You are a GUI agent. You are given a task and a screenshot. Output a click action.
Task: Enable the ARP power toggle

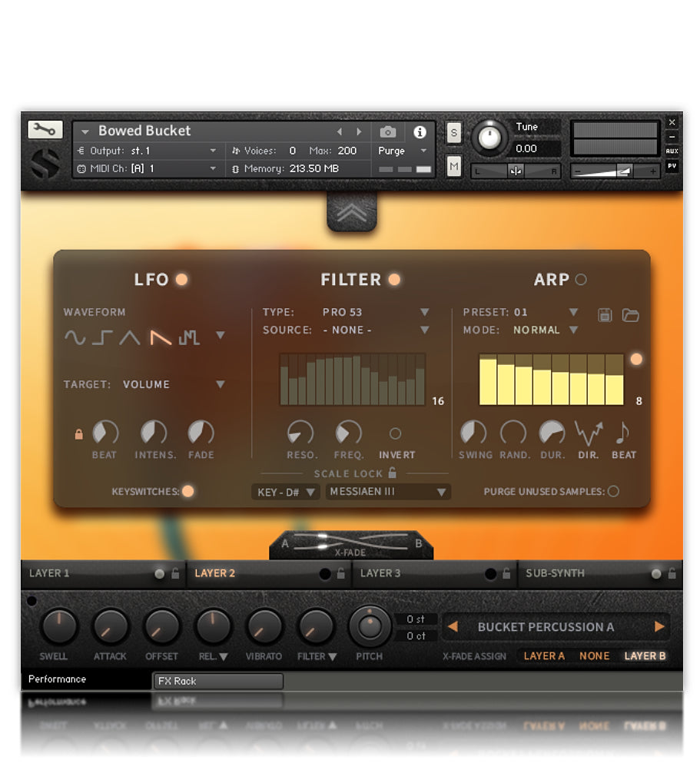click(580, 280)
